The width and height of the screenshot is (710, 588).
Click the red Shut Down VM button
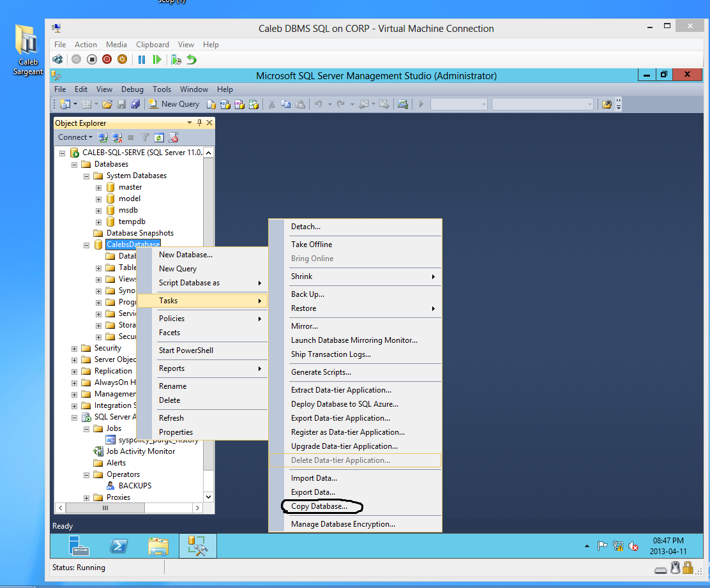click(x=107, y=59)
